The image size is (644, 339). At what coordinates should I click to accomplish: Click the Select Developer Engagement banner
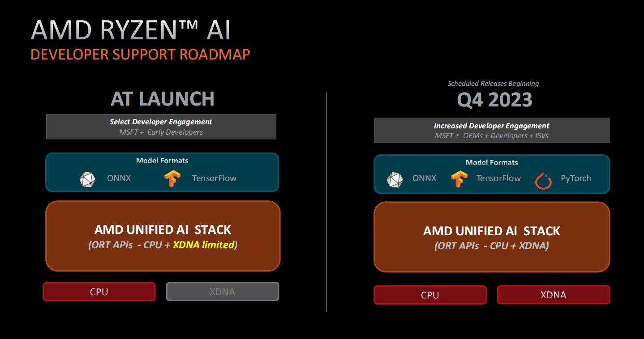161,127
